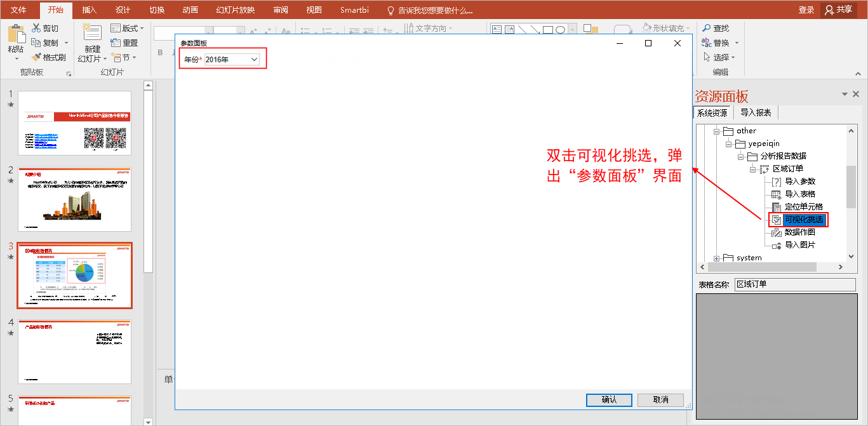
Task: Switch to the 导入报表 tab
Action: click(x=756, y=113)
